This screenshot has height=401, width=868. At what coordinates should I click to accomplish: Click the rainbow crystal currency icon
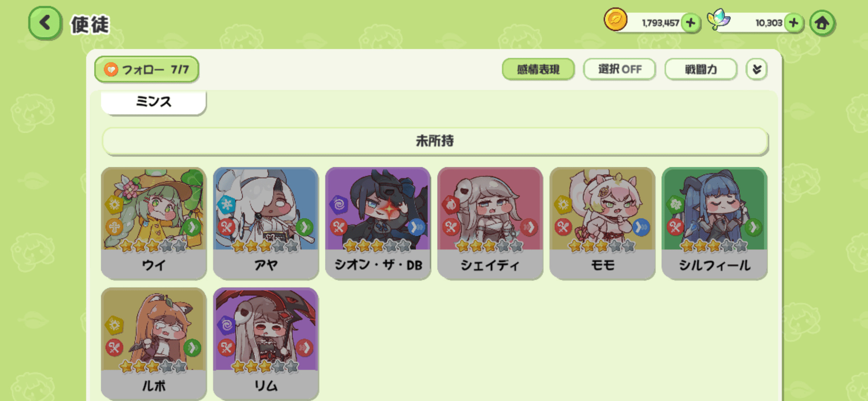[x=718, y=19]
